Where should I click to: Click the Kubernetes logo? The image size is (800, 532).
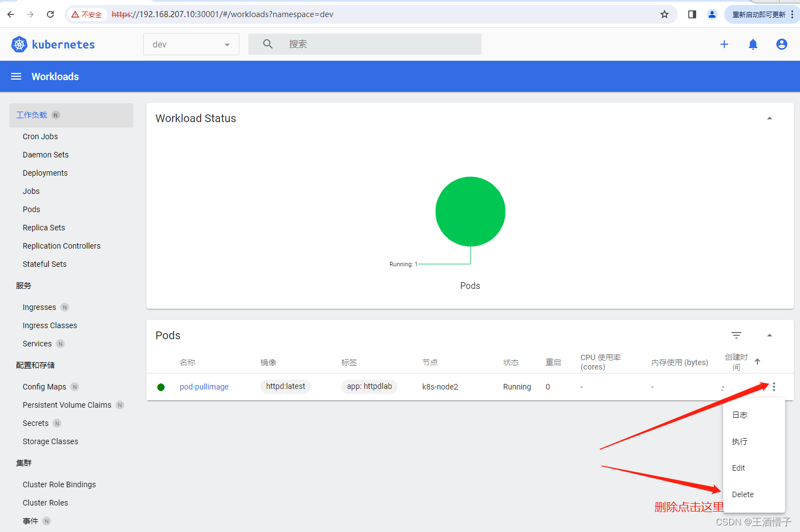tap(53, 44)
